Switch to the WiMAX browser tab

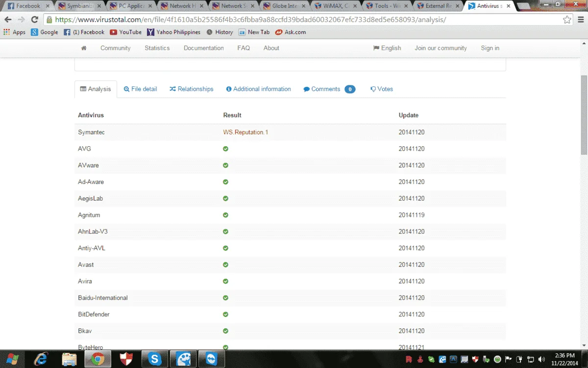pyautogui.click(x=336, y=6)
